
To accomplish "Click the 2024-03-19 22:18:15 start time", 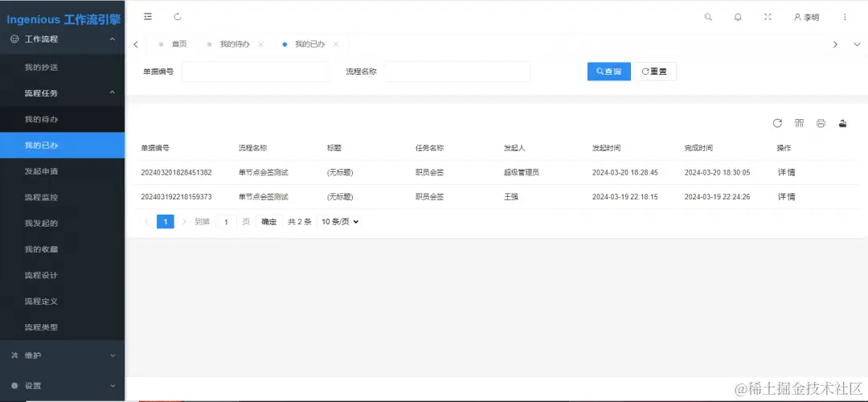I will click(625, 196).
